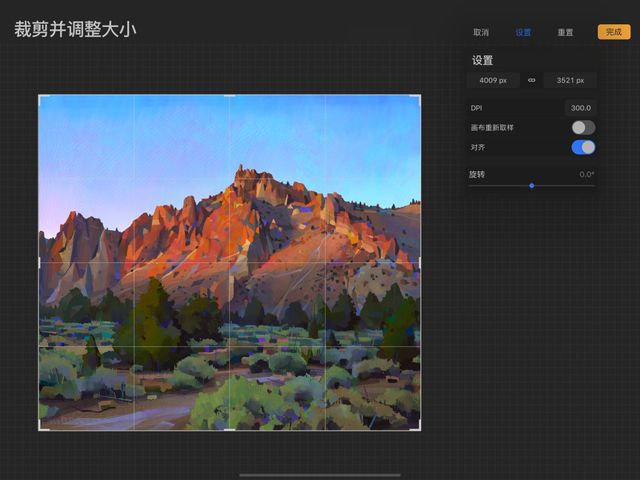Click the 旋转 label
Viewport: 640px width, 480px height.
point(476,174)
